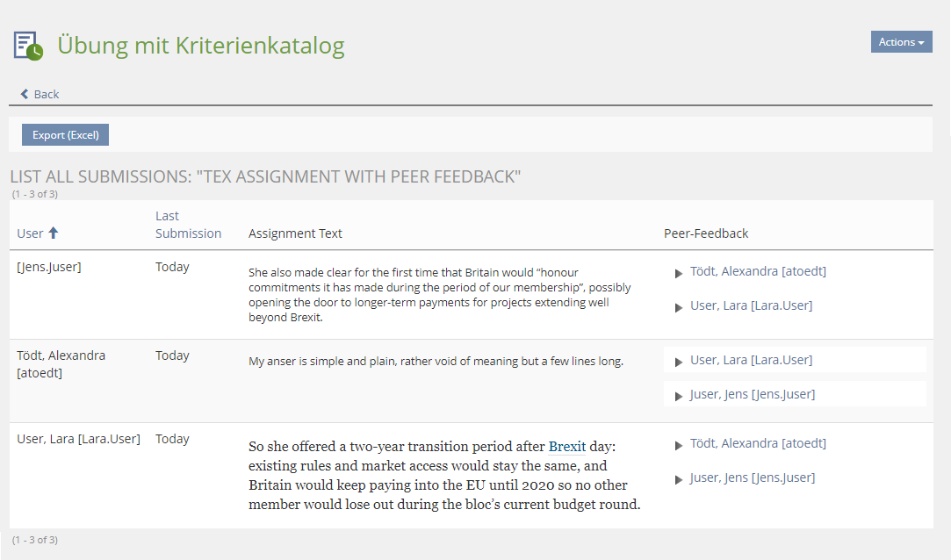Expand User, Lara feedback for Jens.Juser

click(679, 307)
